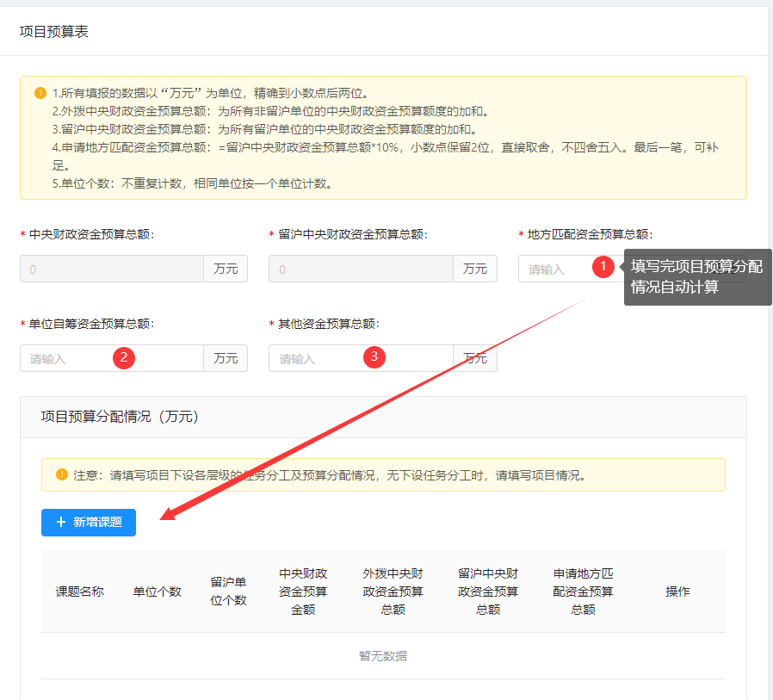Focus the 地方匹配资金预算总额 input field
The image size is (773, 700).
(555, 269)
